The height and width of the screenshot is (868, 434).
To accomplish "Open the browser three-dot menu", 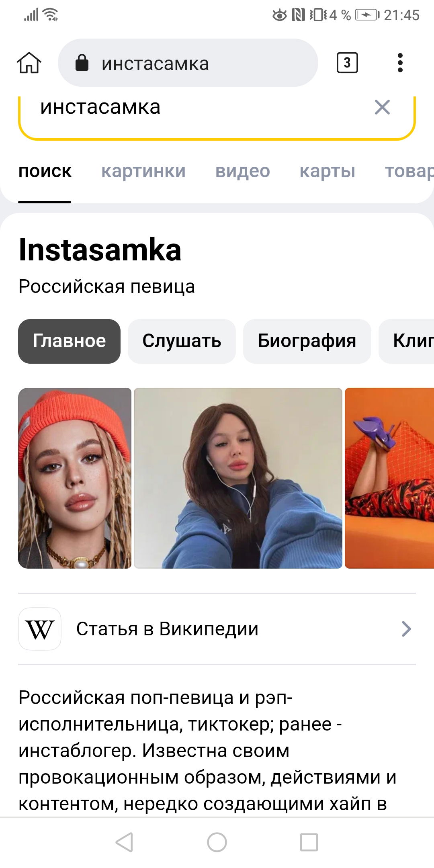I will 400,63.
